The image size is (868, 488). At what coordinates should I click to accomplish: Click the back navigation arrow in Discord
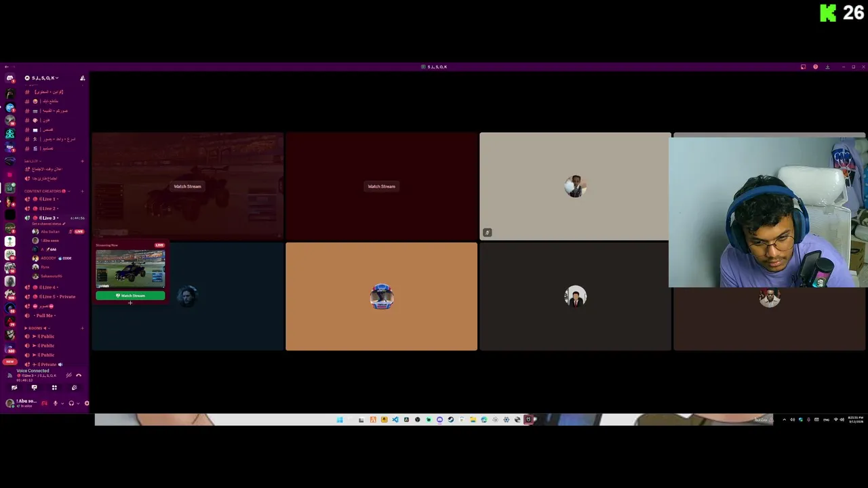coord(6,66)
